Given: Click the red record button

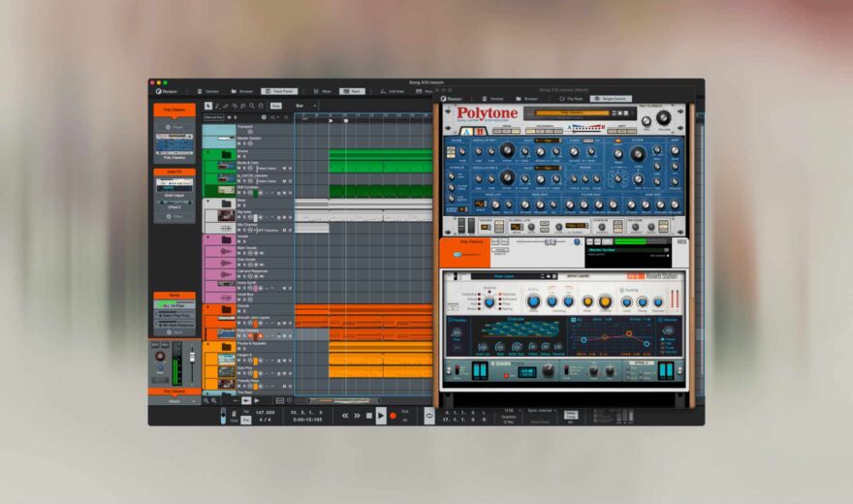Looking at the screenshot, I should pos(393,416).
